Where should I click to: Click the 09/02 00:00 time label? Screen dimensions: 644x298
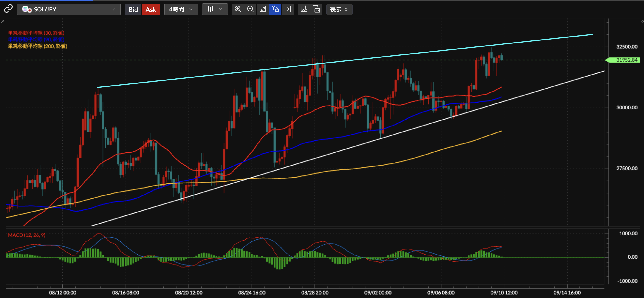pos(378,292)
